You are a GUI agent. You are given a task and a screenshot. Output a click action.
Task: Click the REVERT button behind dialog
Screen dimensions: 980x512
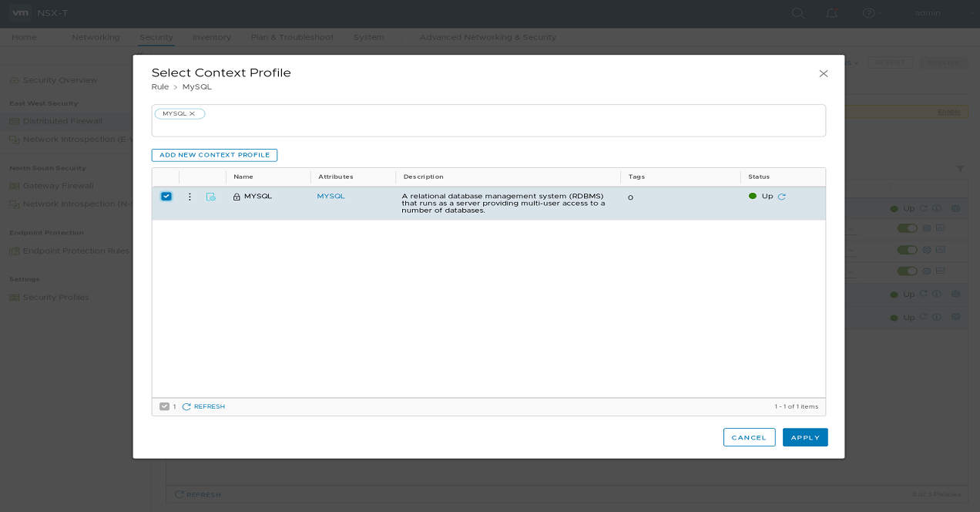[x=890, y=62]
